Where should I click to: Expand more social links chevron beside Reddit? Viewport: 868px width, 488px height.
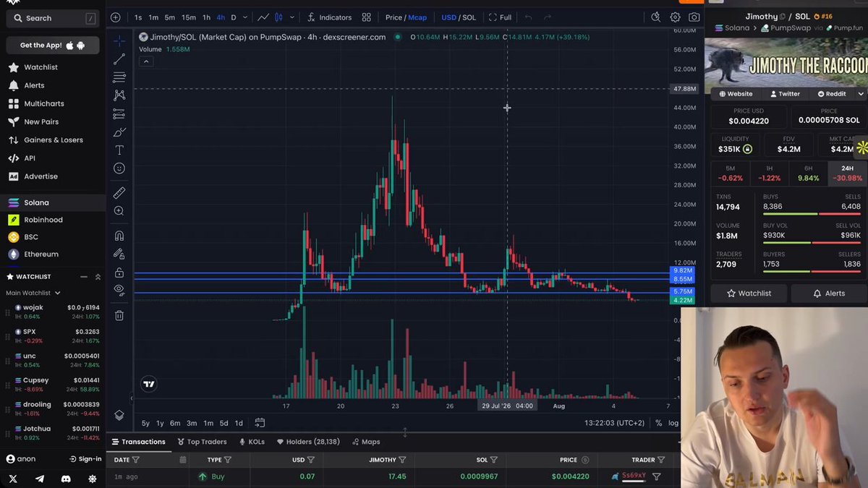point(861,94)
